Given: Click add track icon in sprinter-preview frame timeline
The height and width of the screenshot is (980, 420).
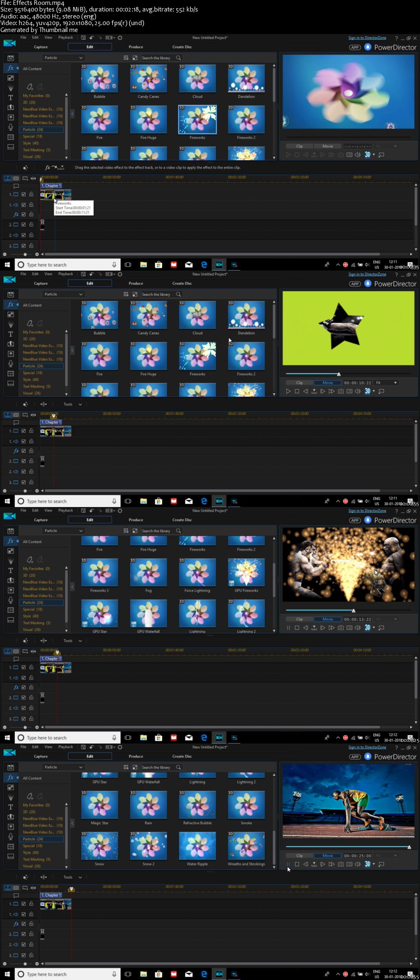Looking at the screenshot, I should click(25, 888).
